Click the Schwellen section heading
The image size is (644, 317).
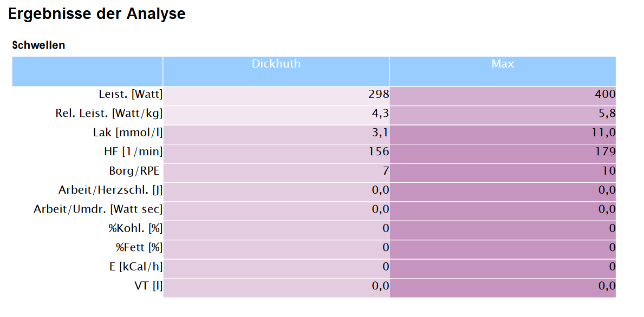[38, 45]
